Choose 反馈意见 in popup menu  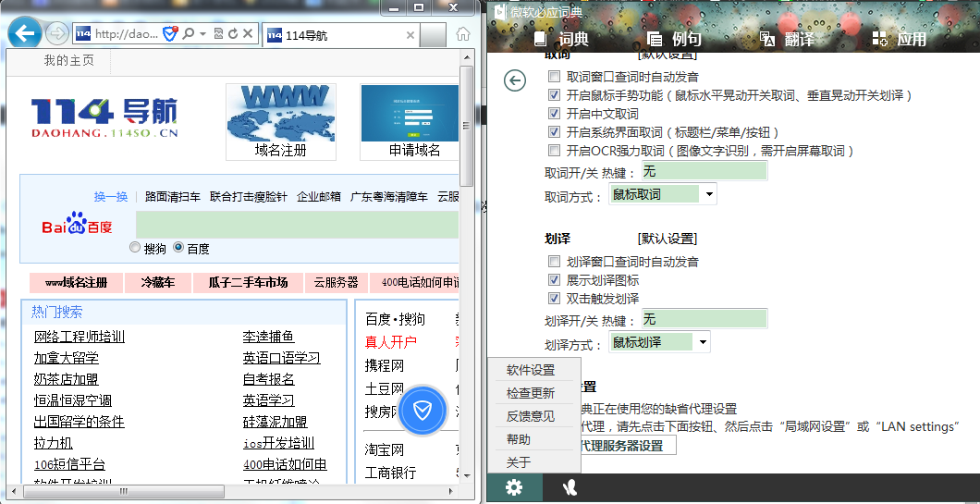tap(531, 416)
